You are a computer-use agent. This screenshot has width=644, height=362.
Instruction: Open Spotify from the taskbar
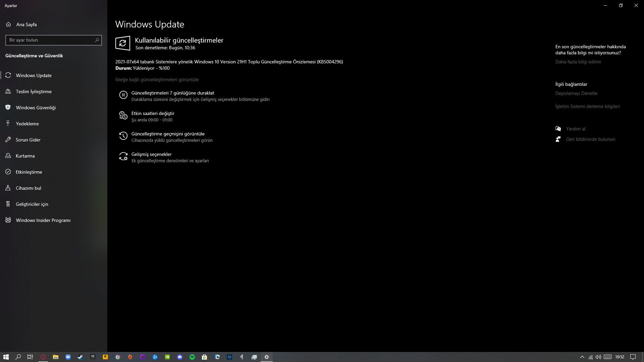[192, 357]
